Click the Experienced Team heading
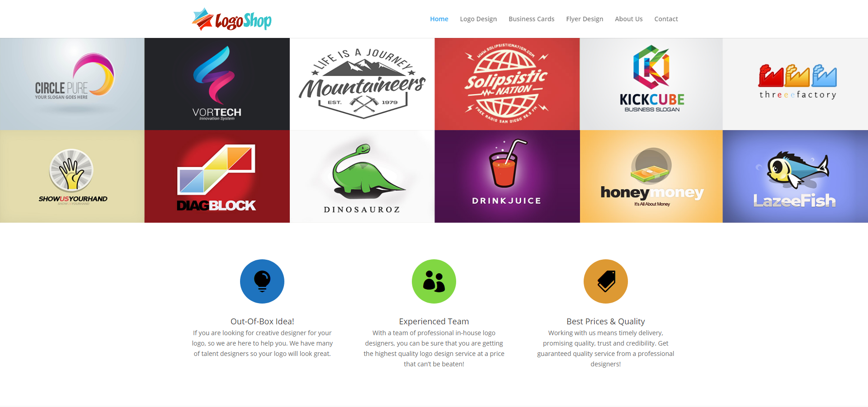This screenshot has height=407, width=868. coord(434,321)
